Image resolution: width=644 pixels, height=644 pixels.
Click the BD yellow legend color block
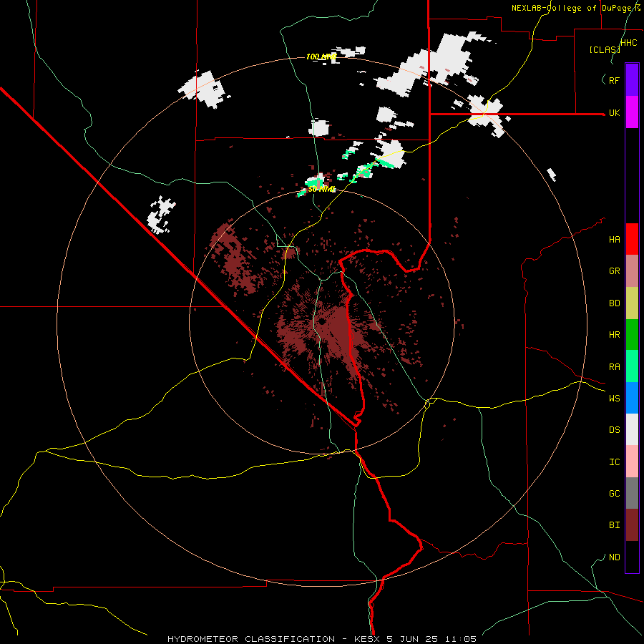[632, 303]
